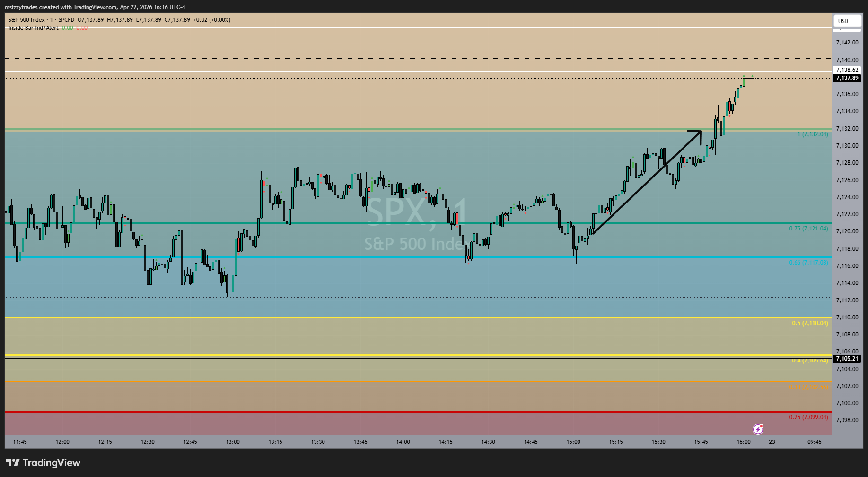Click the red 0.00 Inside Bar value

tap(82, 28)
